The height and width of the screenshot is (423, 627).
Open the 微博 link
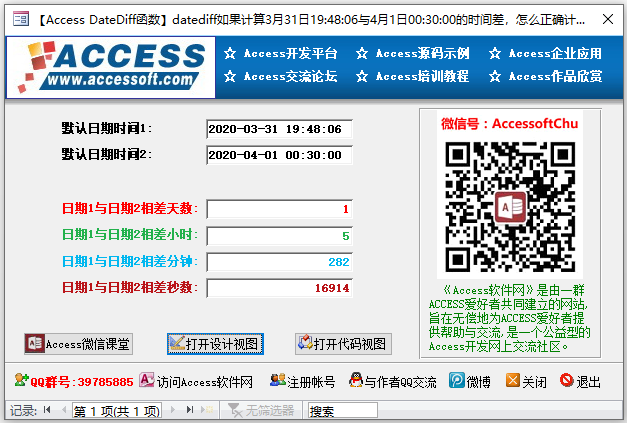[x=478, y=382]
